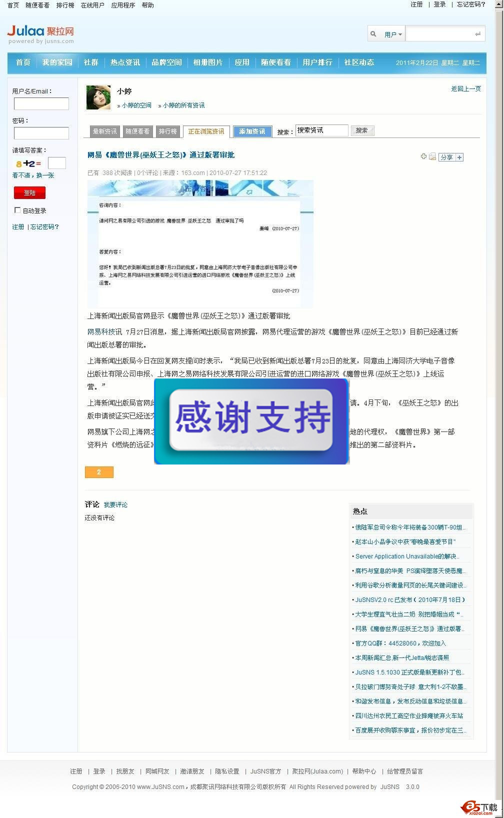Click 注册 link below the login form

coord(18,227)
